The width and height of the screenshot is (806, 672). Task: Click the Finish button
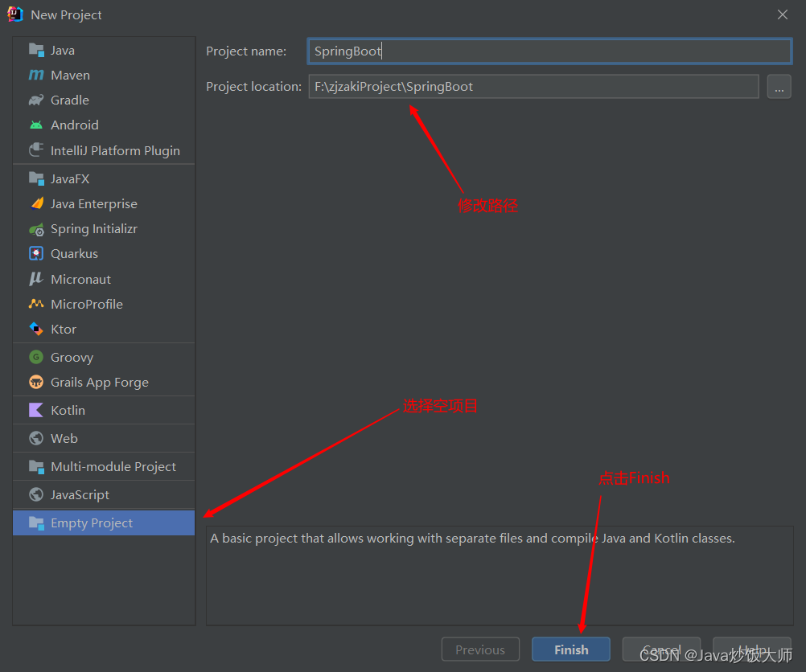point(571,649)
